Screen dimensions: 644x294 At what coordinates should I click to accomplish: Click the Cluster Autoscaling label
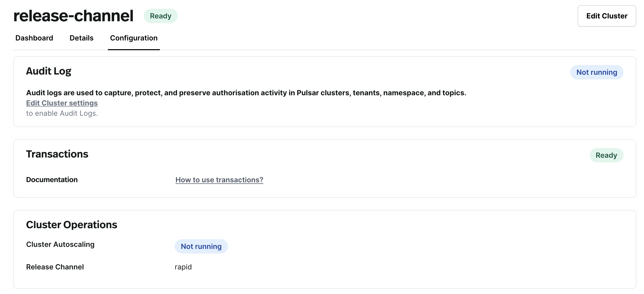tap(60, 244)
